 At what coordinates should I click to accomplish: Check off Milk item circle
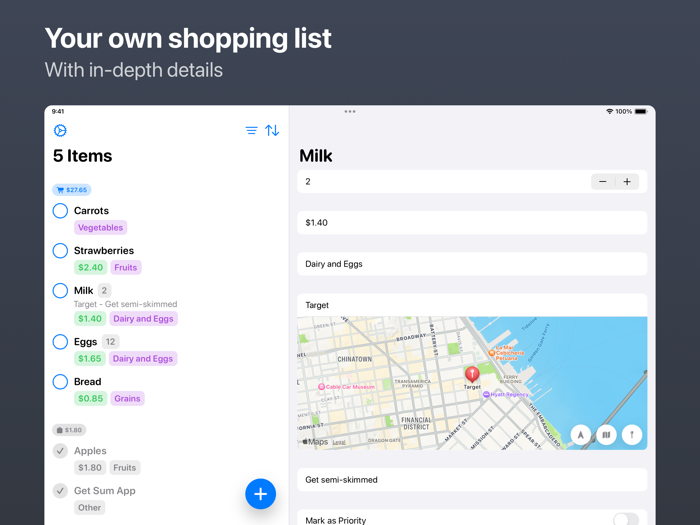(x=60, y=291)
